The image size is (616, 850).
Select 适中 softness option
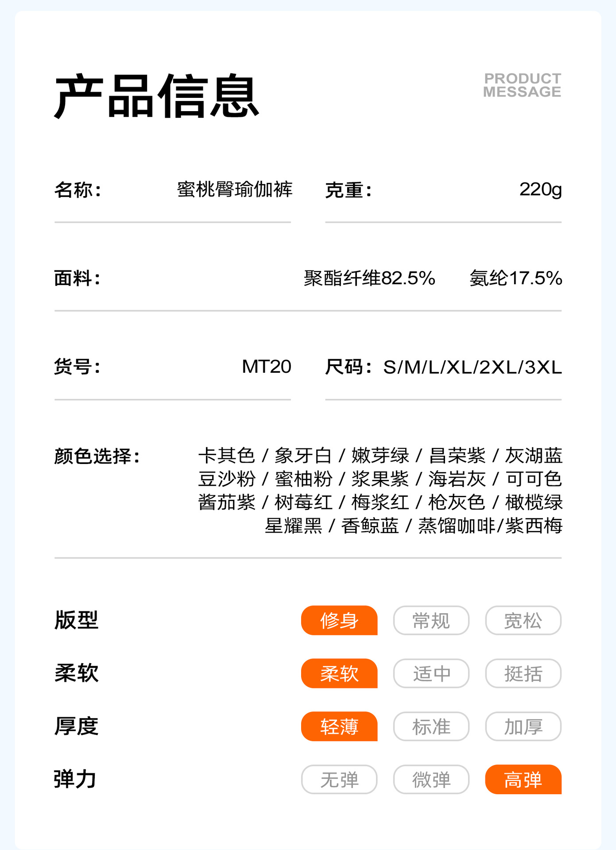click(431, 673)
